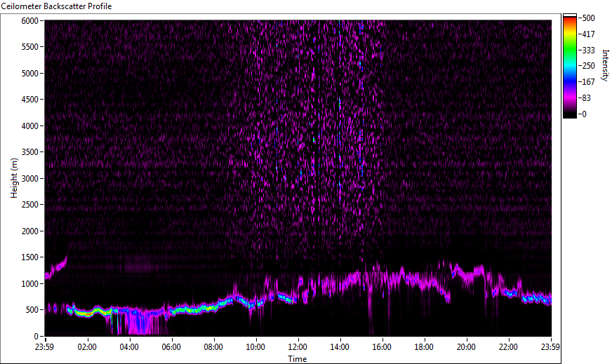Select the 1500 height axis value
Screen dimensions: 612x364
coord(29,257)
